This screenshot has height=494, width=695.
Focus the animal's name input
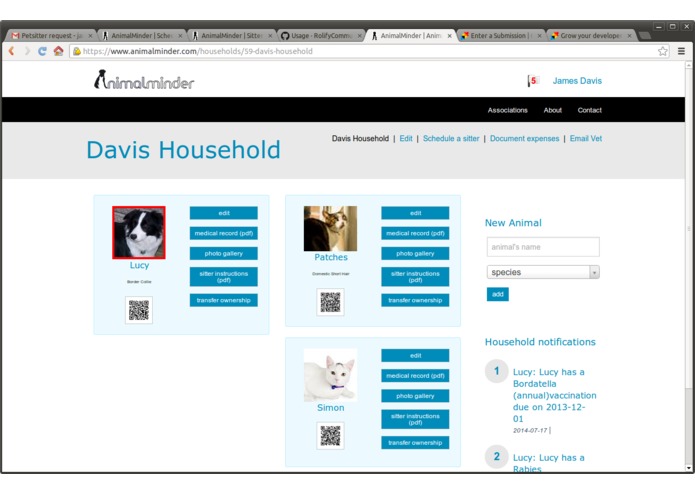(543, 247)
